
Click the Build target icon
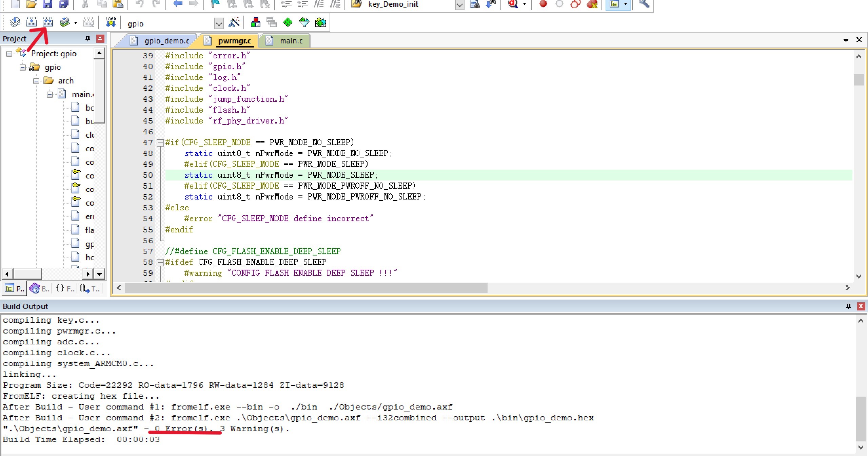pyautogui.click(x=31, y=22)
